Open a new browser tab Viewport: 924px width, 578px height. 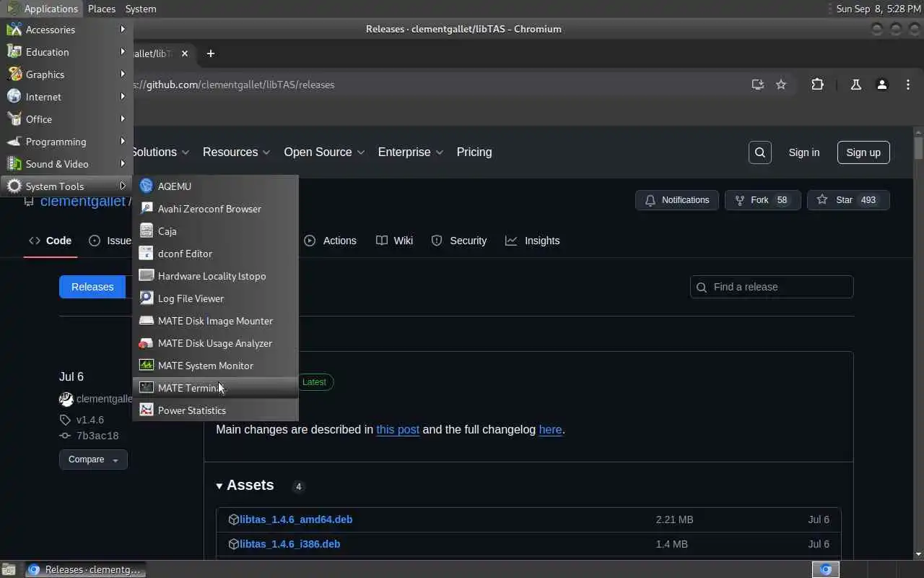[211, 53]
